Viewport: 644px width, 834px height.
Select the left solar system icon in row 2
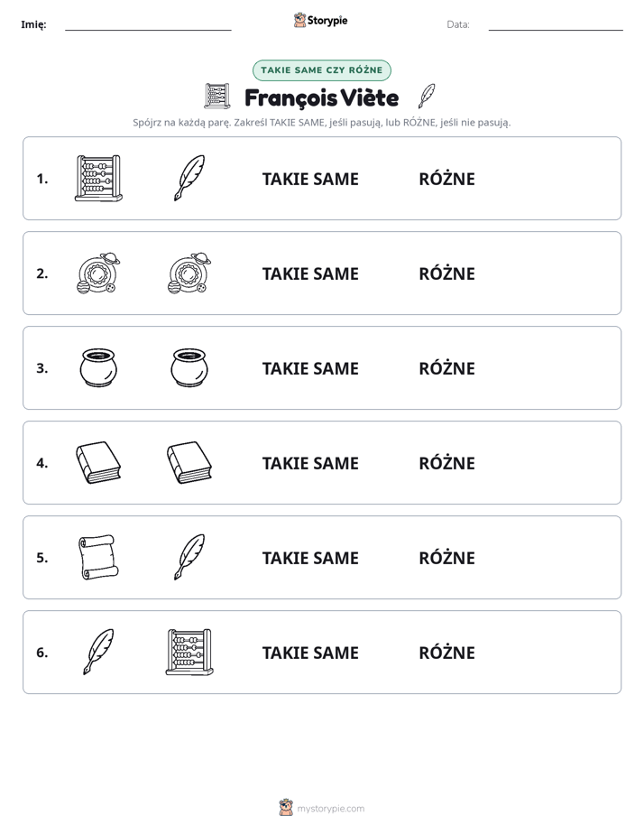click(98, 273)
